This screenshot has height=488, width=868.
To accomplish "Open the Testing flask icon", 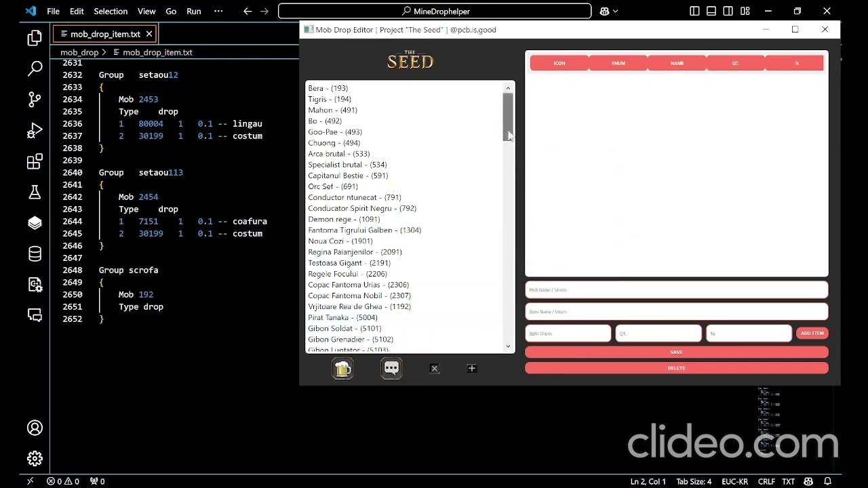I will coord(35,192).
